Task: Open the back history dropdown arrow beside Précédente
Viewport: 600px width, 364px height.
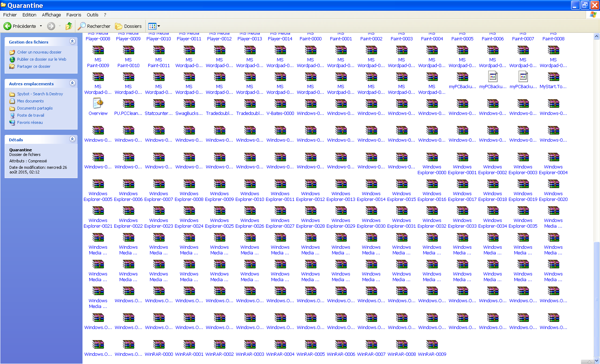Action: pyautogui.click(x=41, y=26)
